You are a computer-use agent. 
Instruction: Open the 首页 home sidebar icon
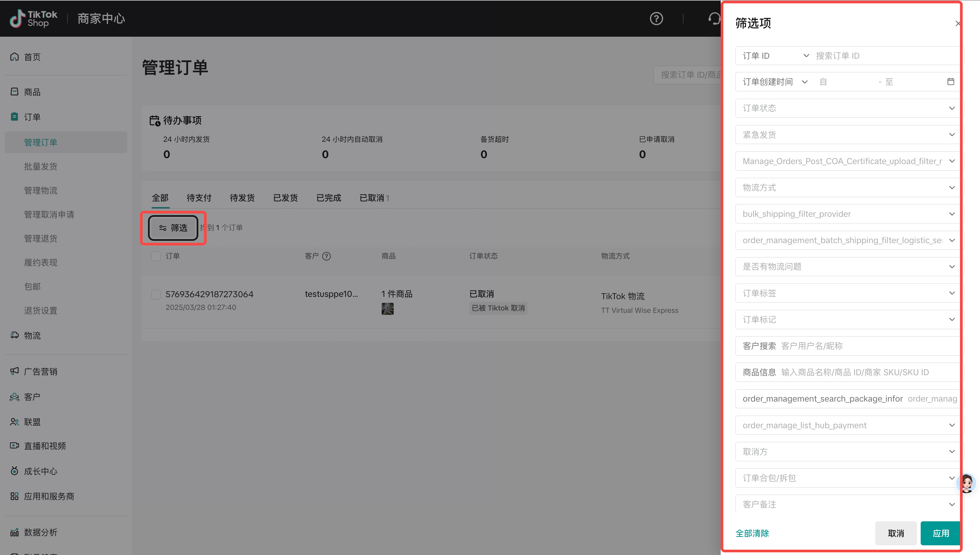pos(14,57)
